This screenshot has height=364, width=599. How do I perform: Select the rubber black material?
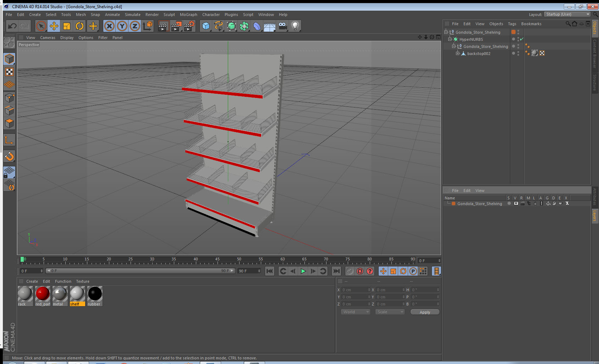coord(95,296)
